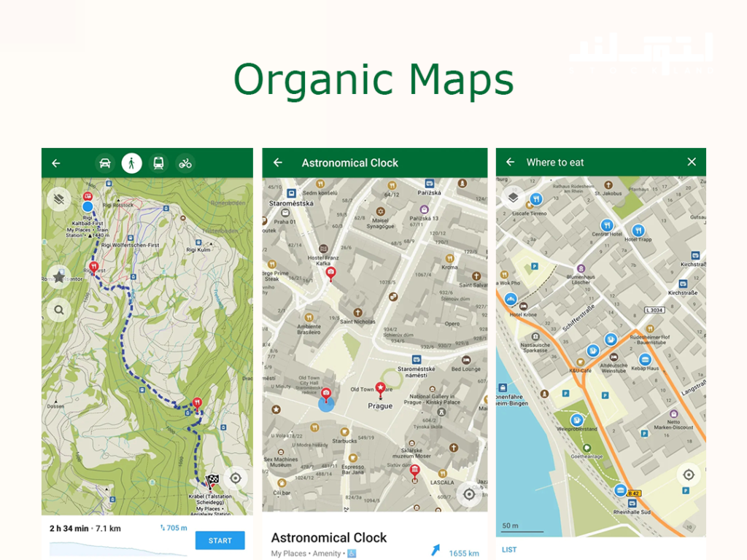747x560 pixels.
Task: Center location on Where to eat map
Action: [x=689, y=475]
